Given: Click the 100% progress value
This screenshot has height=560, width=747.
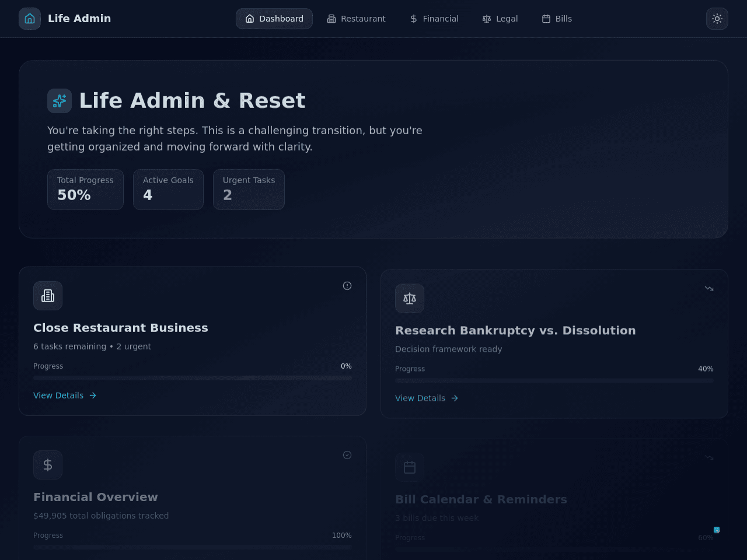Looking at the screenshot, I should (x=342, y=535).
